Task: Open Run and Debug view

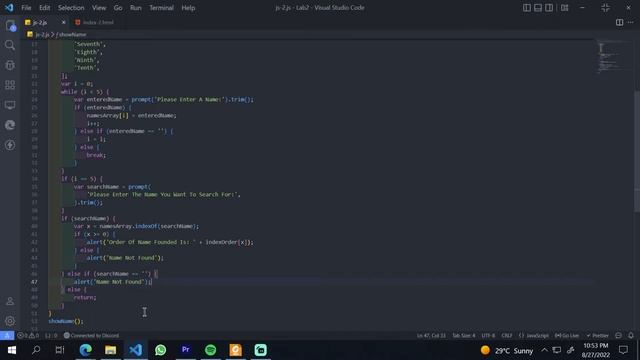Action: coord(10,65)
